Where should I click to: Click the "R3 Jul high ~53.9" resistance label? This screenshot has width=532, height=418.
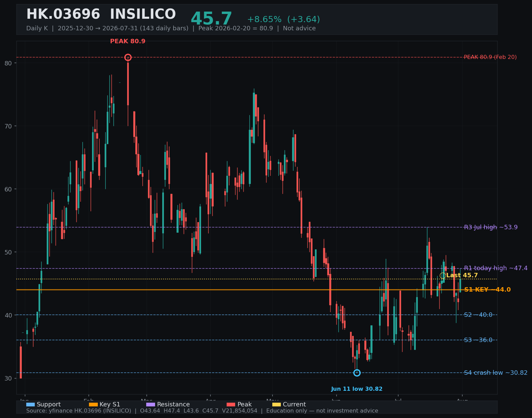[491, 227]
